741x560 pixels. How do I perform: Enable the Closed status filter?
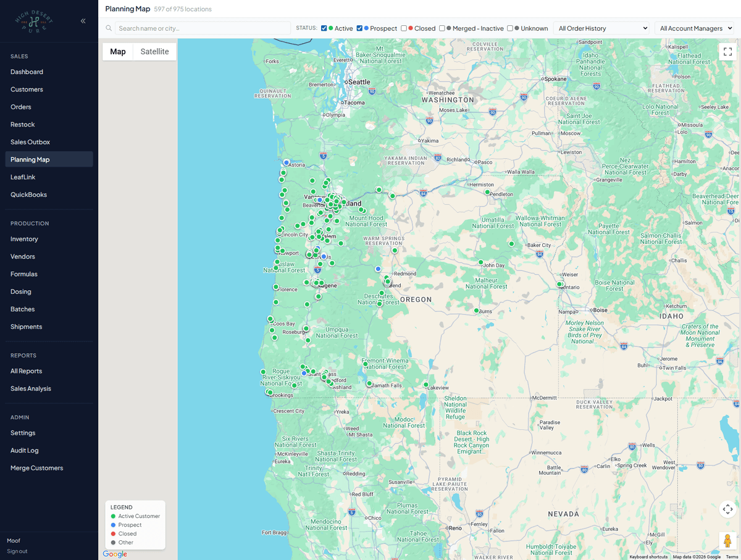tap(404, 28)
